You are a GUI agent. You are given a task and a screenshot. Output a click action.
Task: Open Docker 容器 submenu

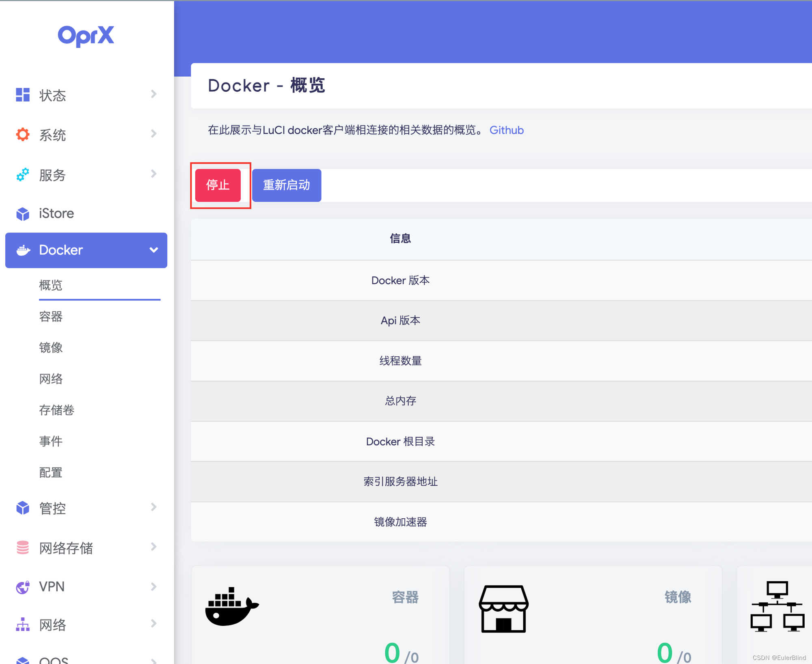(51, 316)
